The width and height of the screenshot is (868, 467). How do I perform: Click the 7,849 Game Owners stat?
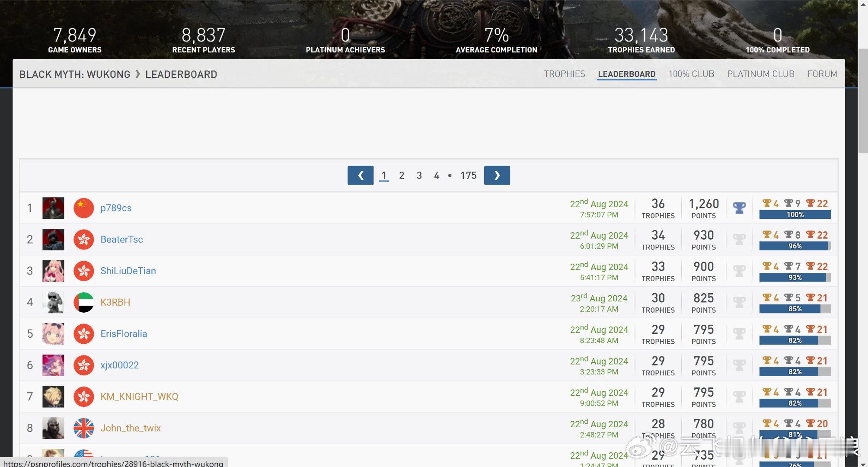(75, 40)
